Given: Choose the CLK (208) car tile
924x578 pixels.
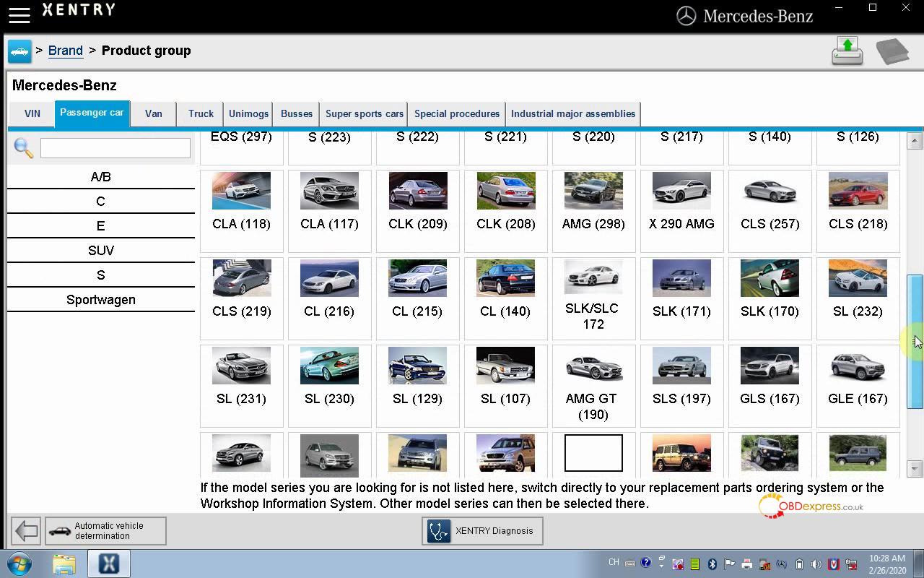Looking at the screenshot, I should tap(505, 211).
